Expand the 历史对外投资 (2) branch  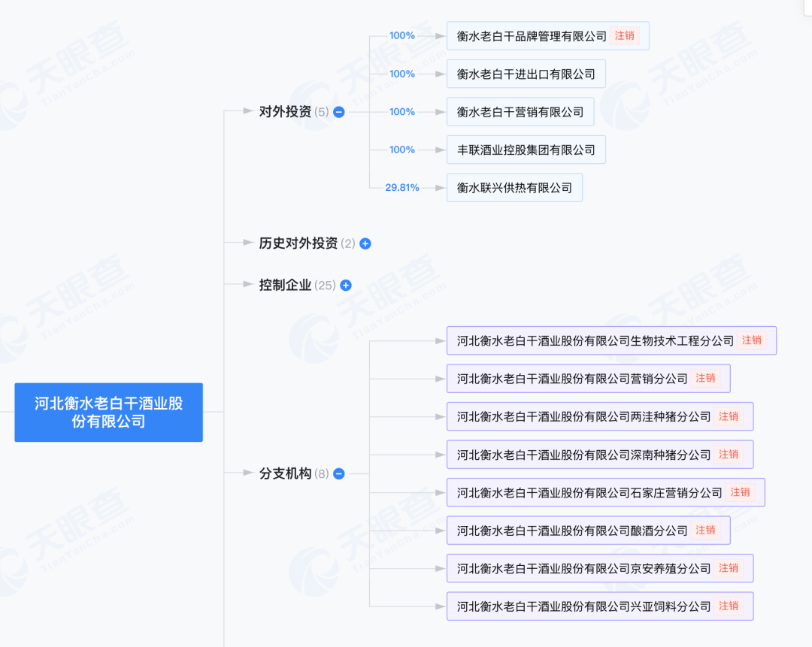pyautogui.click(x=365, y=243)
